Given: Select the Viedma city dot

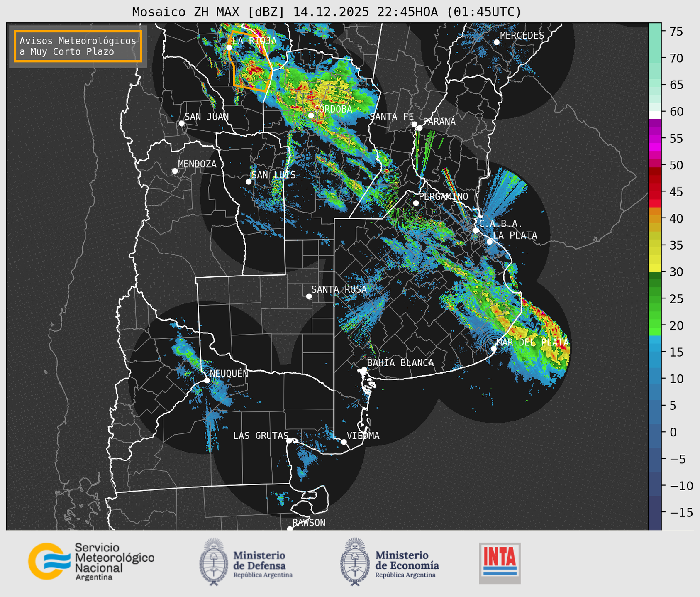Looking at the screenshot, I should tap(344, 442).
